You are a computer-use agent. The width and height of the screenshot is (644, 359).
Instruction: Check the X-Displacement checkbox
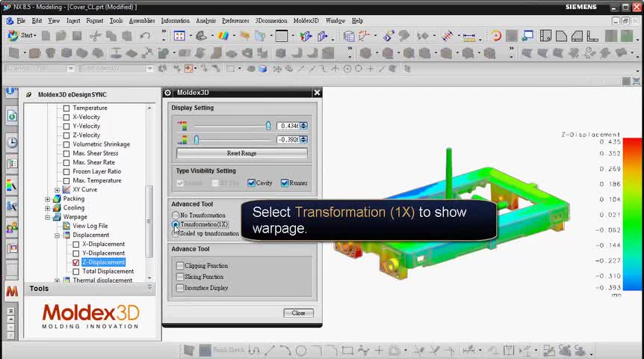[x=76, y=245]
